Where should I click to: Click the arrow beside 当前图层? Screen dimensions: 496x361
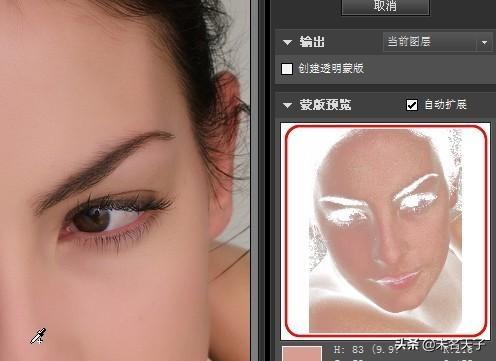[x=484, y=43]
